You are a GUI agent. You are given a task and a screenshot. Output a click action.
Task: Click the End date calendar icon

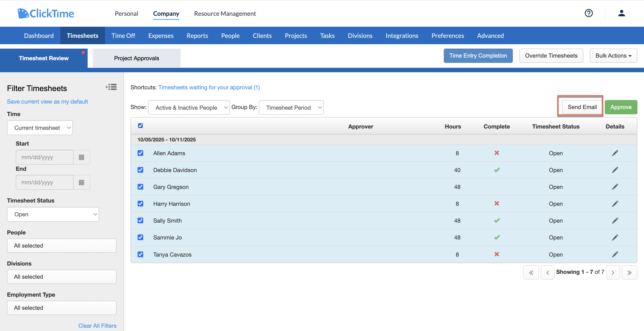coord(81,182)
